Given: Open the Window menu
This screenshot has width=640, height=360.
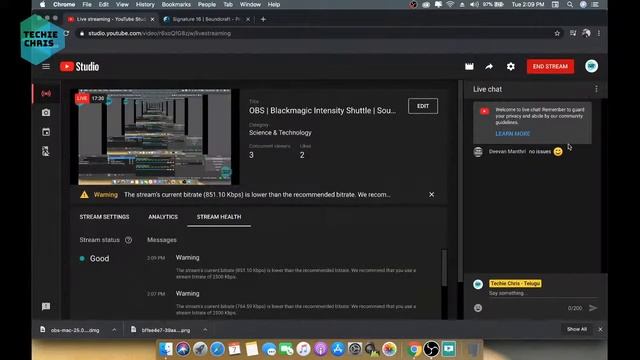Looking at the screenshot, I should 250,4.
